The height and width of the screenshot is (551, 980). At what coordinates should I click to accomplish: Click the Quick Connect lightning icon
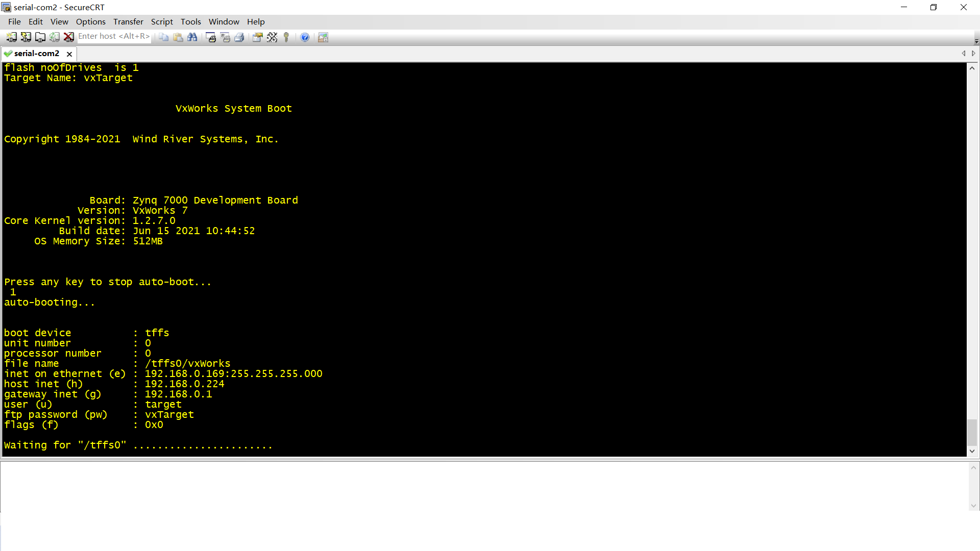click(x=26, y=37)
